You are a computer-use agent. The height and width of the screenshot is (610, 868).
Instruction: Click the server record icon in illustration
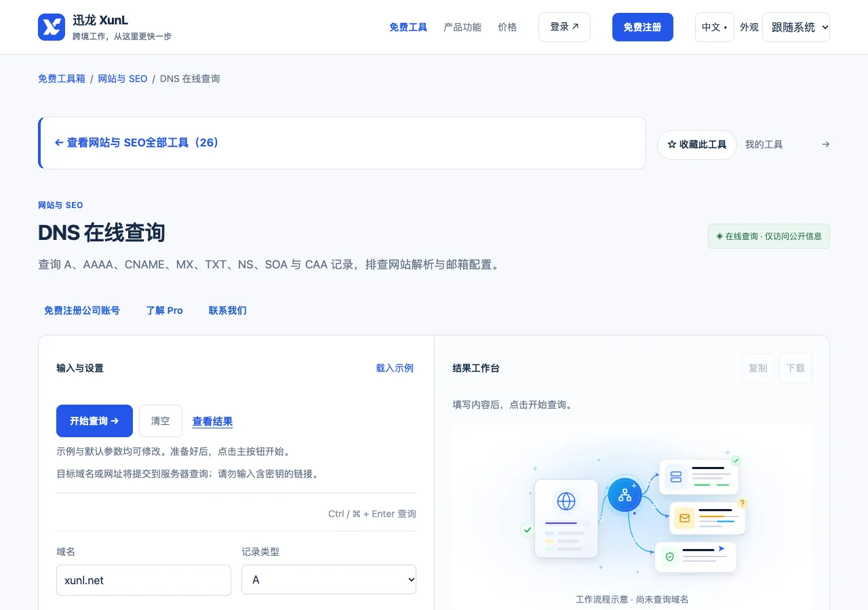point(675,476)
